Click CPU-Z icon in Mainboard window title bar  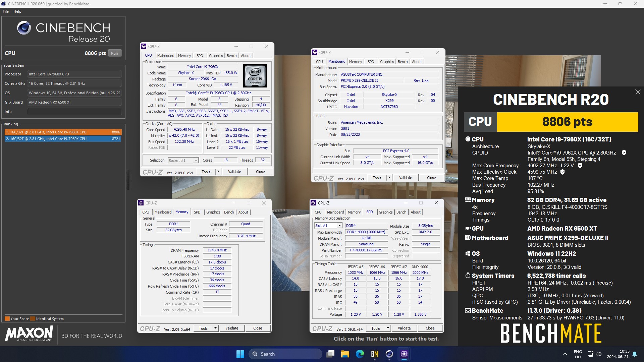point(315,52)
